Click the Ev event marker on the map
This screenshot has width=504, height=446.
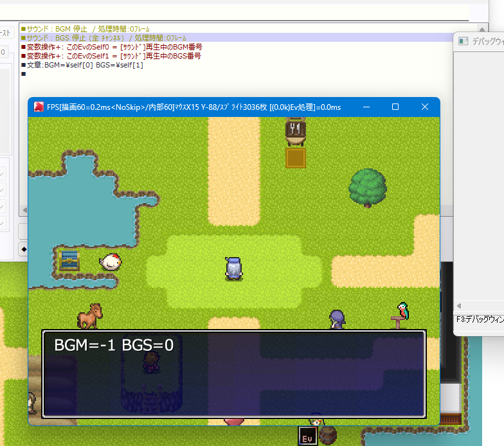[x=308, y=436]
